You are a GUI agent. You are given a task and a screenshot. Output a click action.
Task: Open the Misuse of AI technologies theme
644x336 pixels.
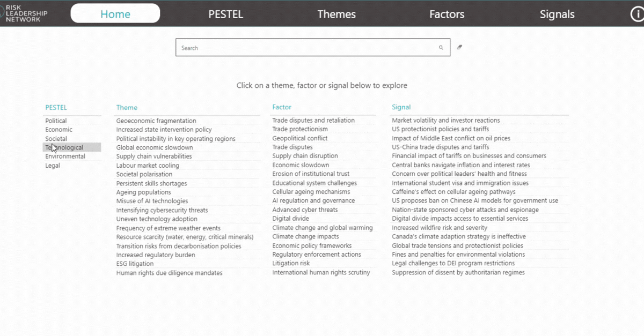coord(152,201)
